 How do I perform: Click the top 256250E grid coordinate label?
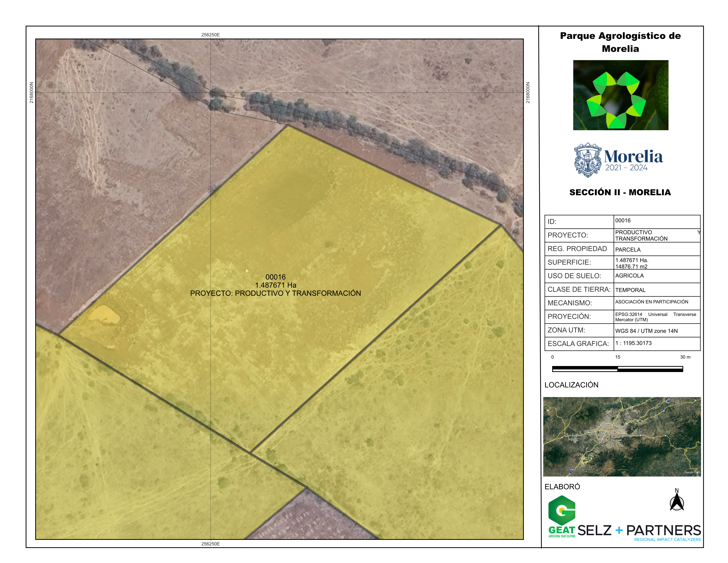210,35
